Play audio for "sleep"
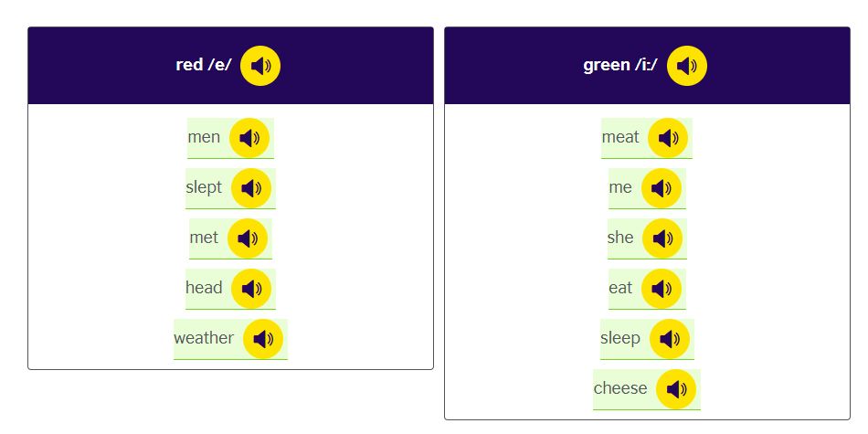 click(670, 339)
